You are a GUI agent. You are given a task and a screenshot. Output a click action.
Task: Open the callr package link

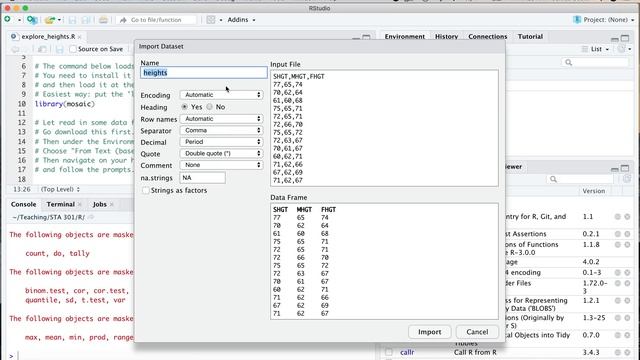click(x=407, y=352)
